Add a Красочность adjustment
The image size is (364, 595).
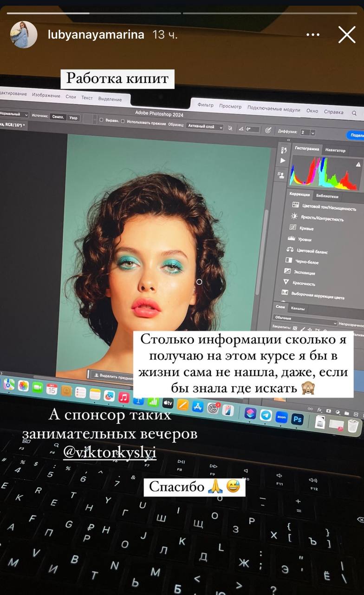coord(299,283)
